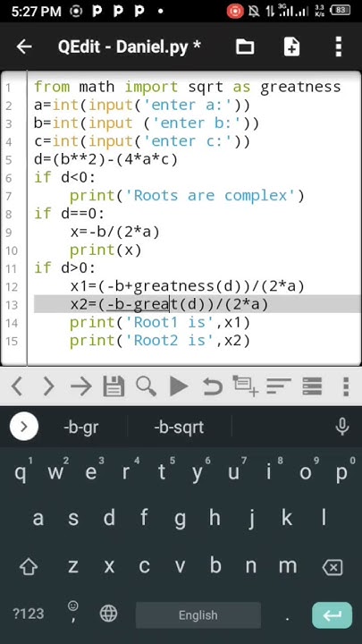Create a new file with plus icon
362x644 pixels.
(291, 47)
